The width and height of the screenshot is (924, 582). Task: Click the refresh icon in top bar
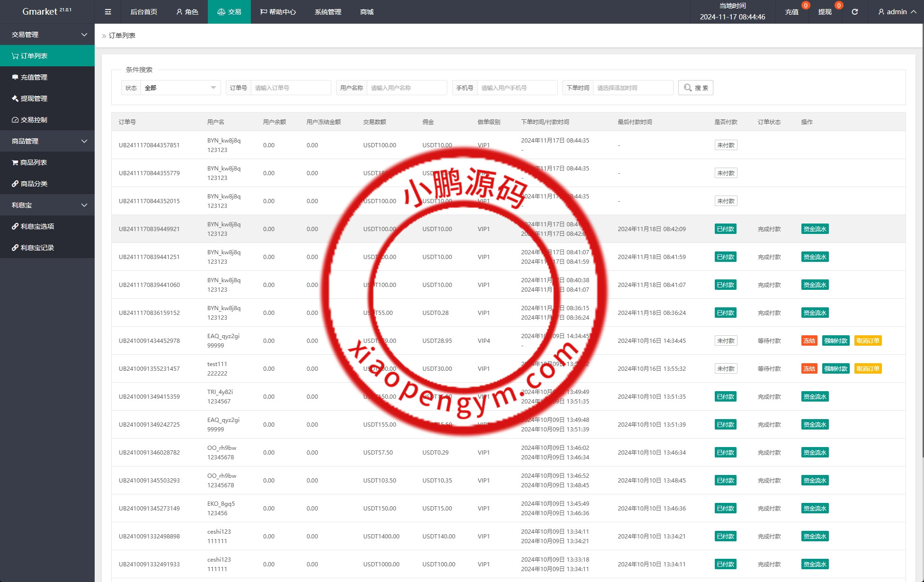(854, 12)
